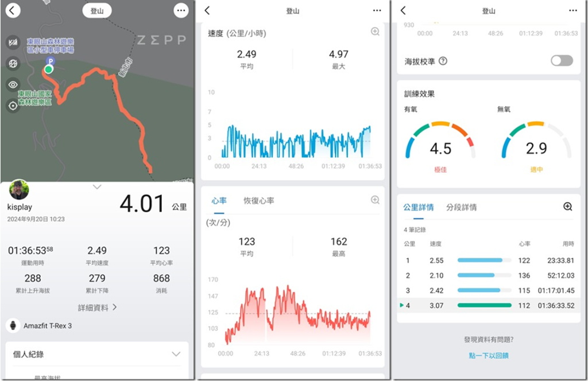Collapse the summary panel chevron
Screen dimensions: 588x381
coord(97,187)
